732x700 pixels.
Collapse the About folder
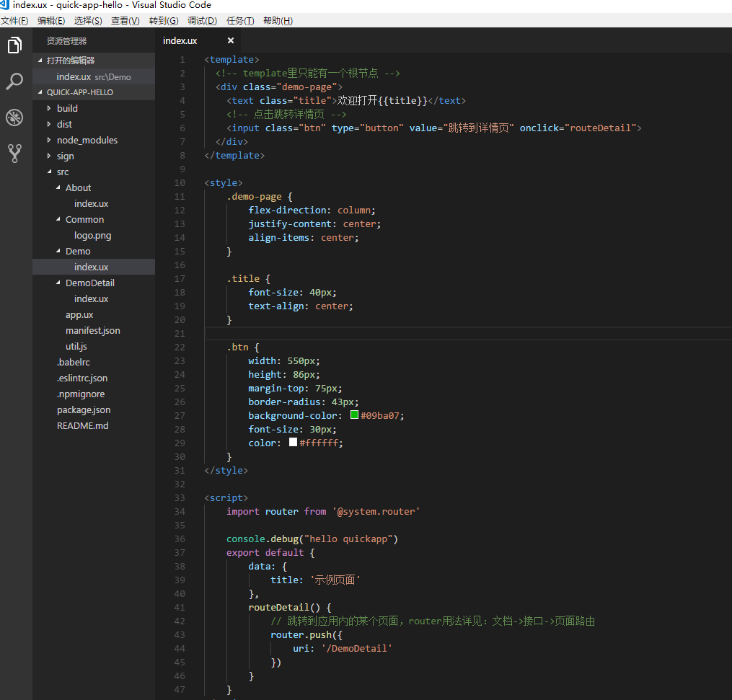(93, 187)
